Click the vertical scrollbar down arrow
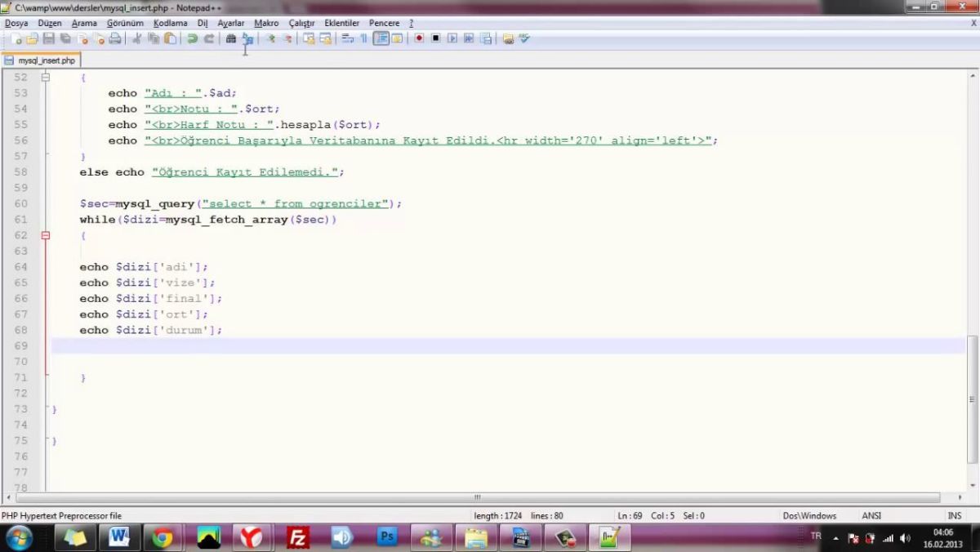The width and height of the screenshot is (980, 552). click(x=973, y=486)
